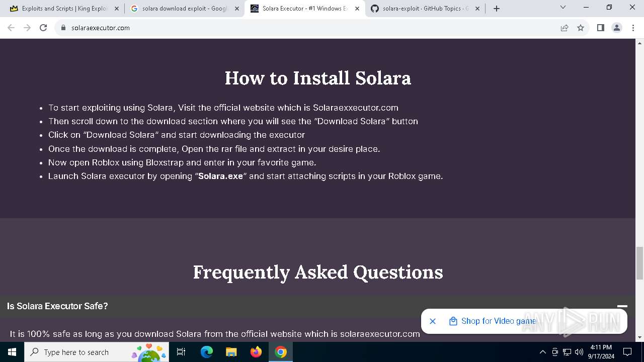Open the clock showing 4:11 PM
This screenshot has height=362, width=644.
pyautogui.click(x=601, y=352)
